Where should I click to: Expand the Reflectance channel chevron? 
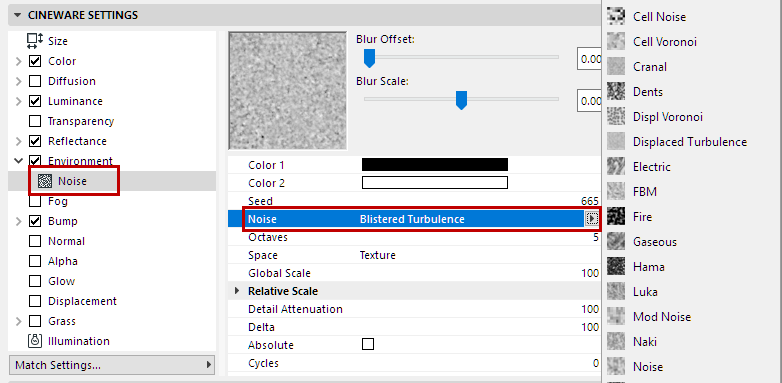pos(18,141)
